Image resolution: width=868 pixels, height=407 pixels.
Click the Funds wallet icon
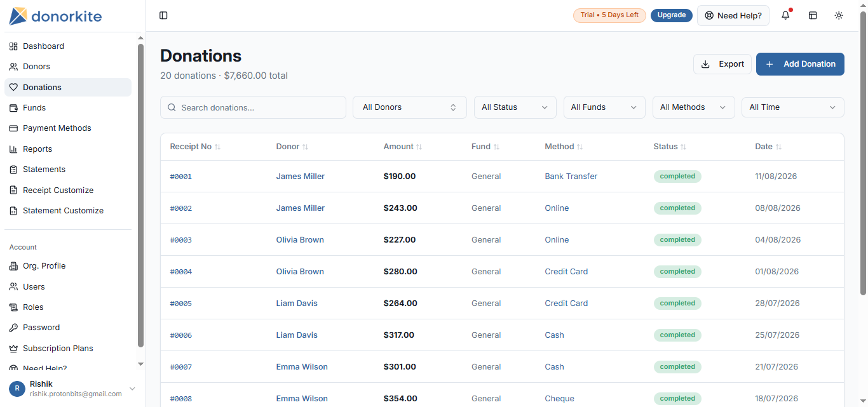coord(13,108)
